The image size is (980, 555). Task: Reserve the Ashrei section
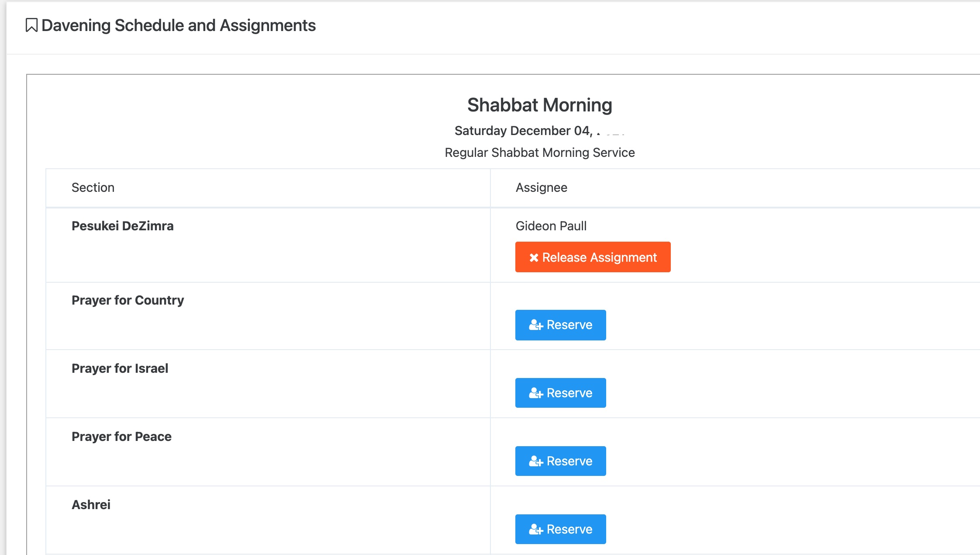point(560,530)
